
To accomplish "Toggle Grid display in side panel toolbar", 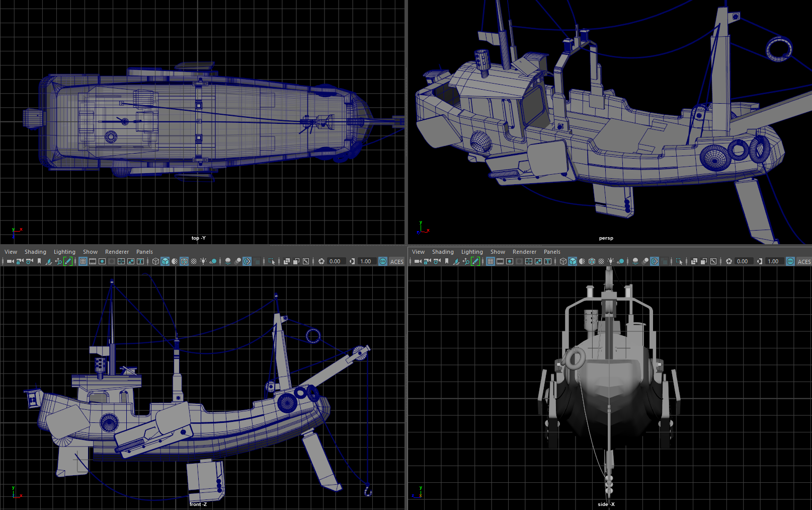I will (491, 261).
